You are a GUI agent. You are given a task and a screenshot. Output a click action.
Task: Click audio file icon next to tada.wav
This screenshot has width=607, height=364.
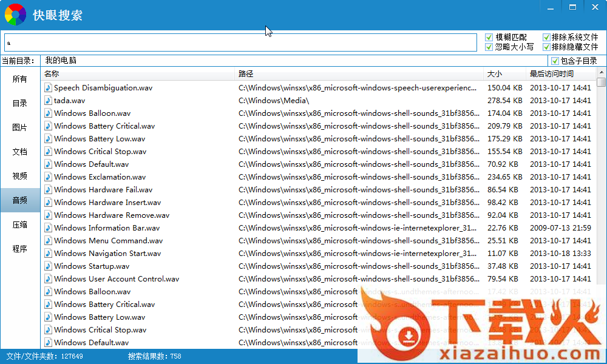[x=49, y=101]
